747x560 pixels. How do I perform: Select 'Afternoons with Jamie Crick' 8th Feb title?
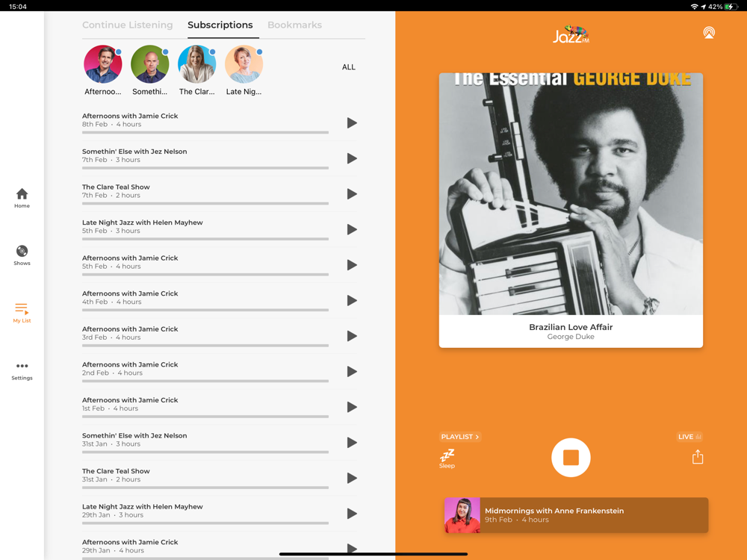(130, 116)
